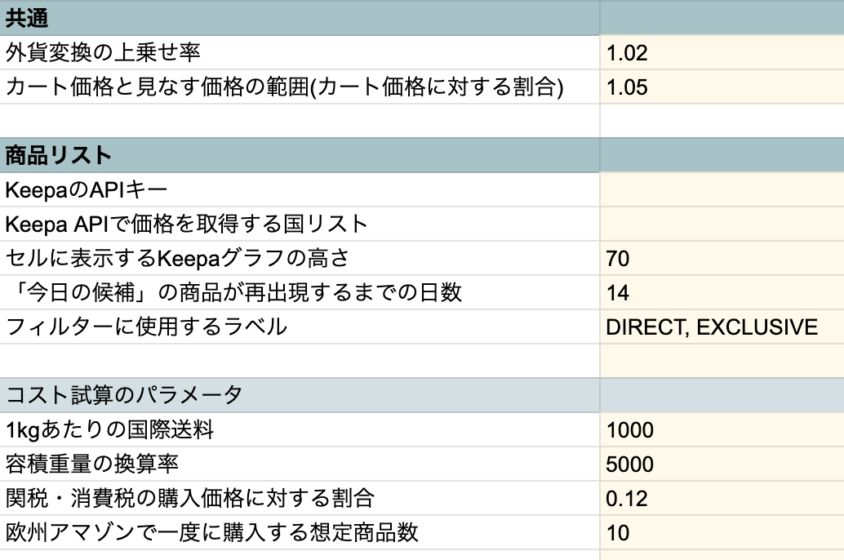Viewport: 844px width, 560px height.
Task: Select the 国際送料 value 1000
Action: click(x=720, y=430)
